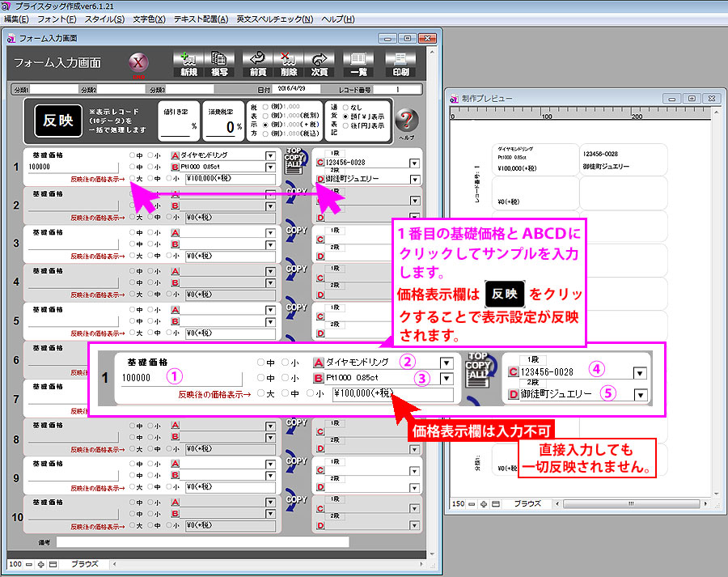
Task: Expand row 1 field A dropdown
Action: click(x=270, y=155)
